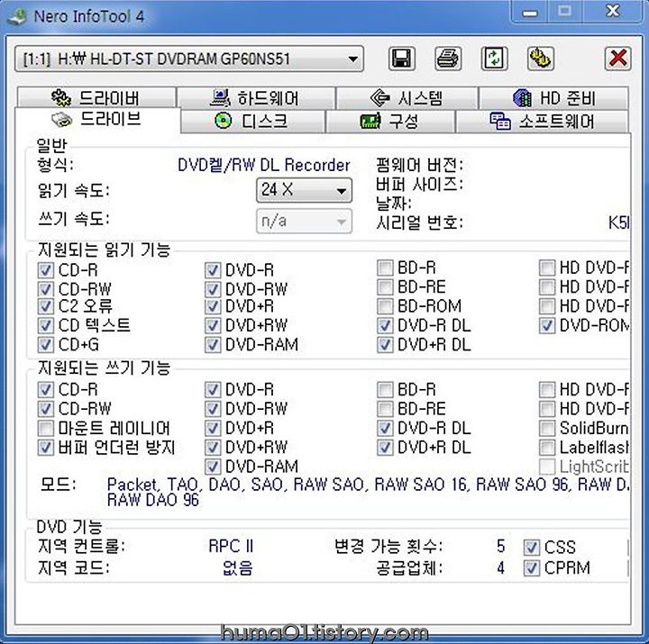Screen dimensions: 649x644
Task: Click the 시리얼 번호 label
Action: (x=419, y=222)
